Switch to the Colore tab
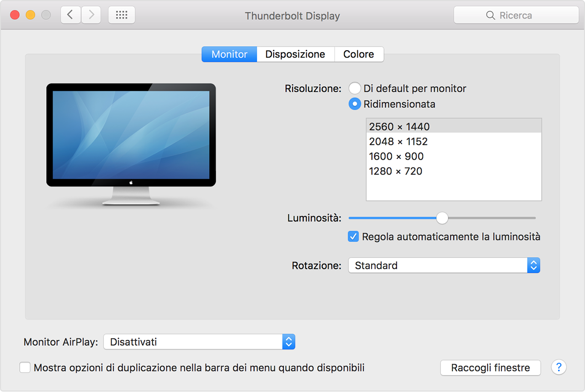The height and width of the screenshot is (392, 585). 359,54
